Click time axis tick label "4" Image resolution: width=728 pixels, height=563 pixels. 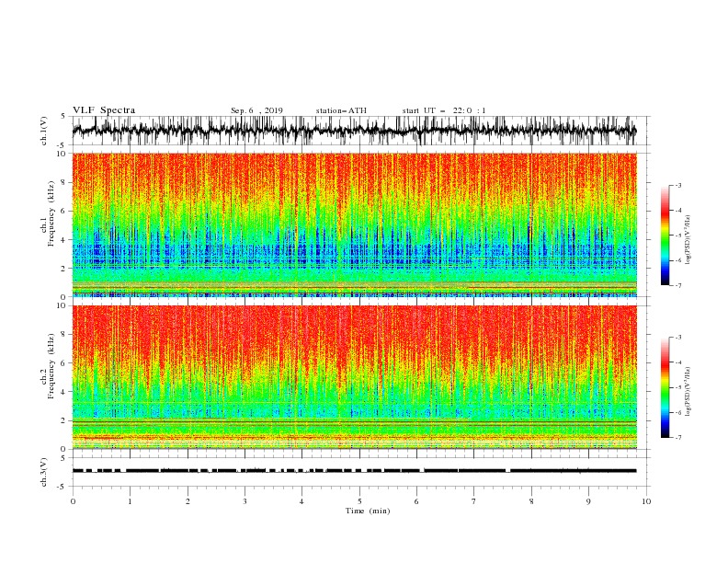coord(302,501)
